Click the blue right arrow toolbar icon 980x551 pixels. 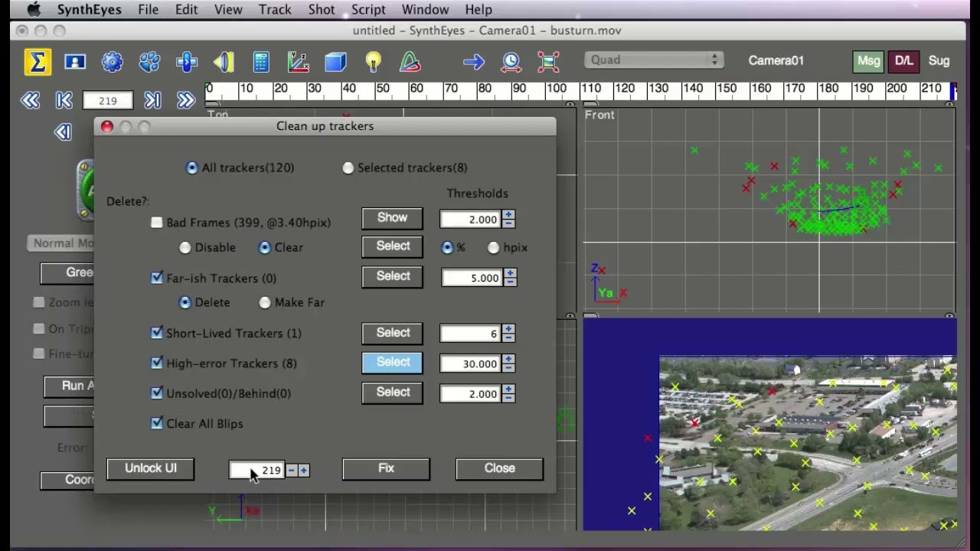[474, 62]
